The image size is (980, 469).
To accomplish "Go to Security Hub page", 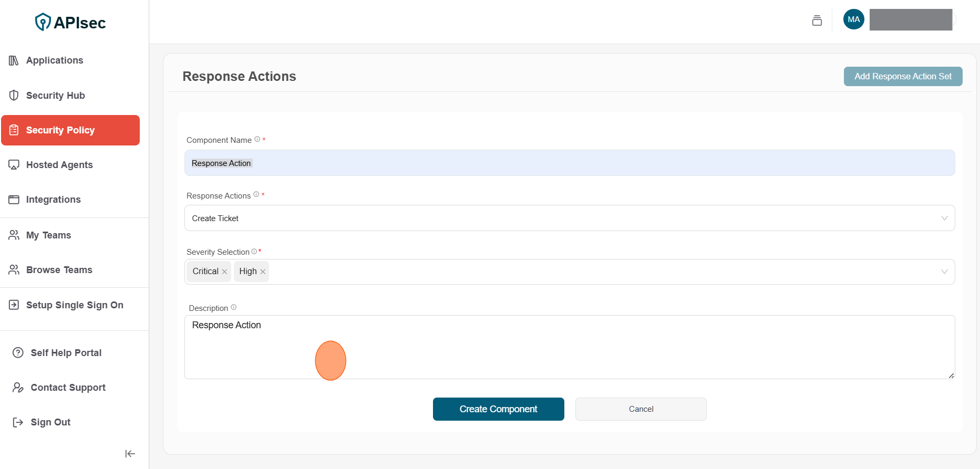I will click(x=55, y=96).
